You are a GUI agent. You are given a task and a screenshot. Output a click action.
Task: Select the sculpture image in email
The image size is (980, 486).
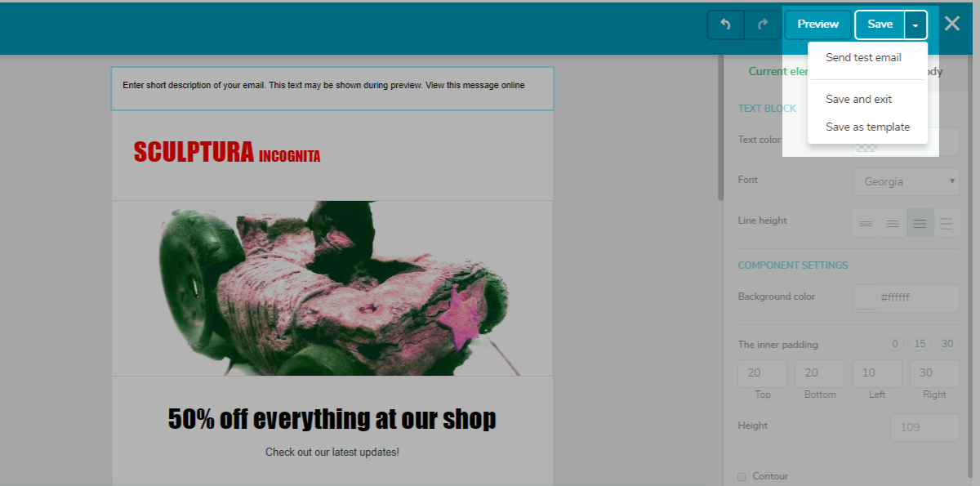(x=332, y=288)
